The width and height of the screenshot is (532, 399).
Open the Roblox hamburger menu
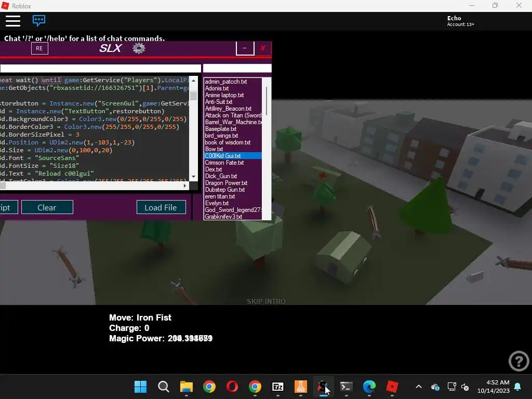13,21
